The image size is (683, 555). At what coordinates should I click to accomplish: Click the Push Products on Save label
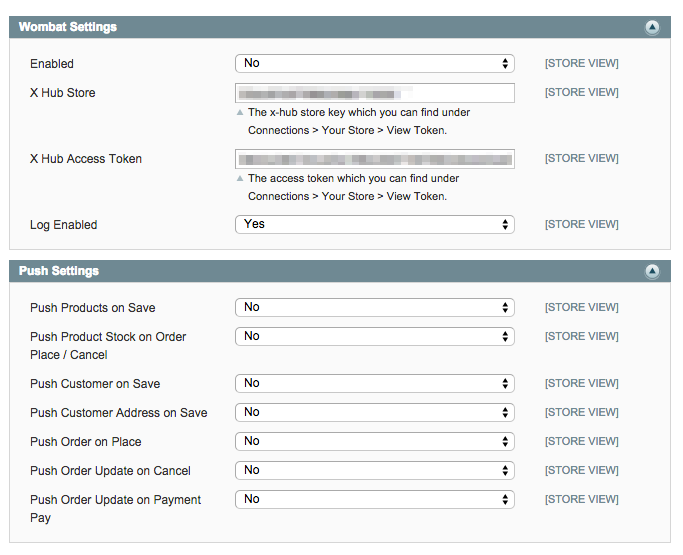(x=93, y=308)
